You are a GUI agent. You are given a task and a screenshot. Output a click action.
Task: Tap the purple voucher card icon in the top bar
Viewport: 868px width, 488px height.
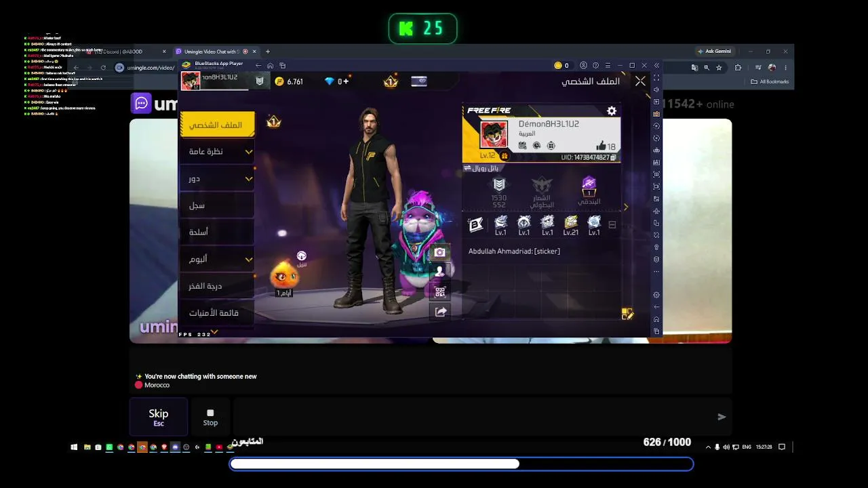point(419,81)
